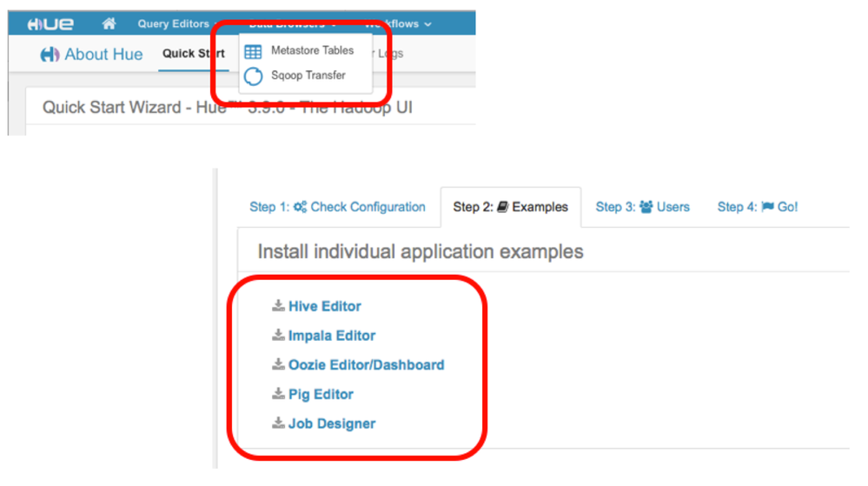Click the logo icon beside About Hue
The height and width of the screenshot is (486, 868).
click(x=50, y=55)
